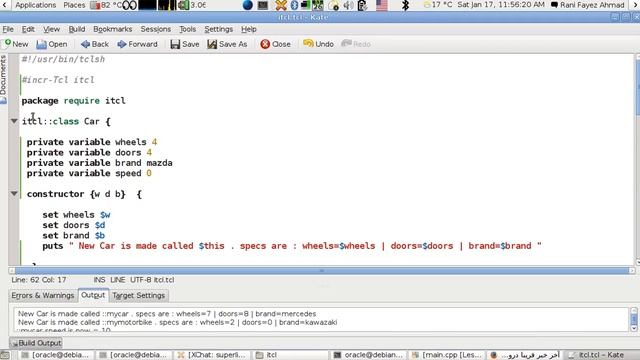
Task: Open the Edit menu
Action: point(28,29)
